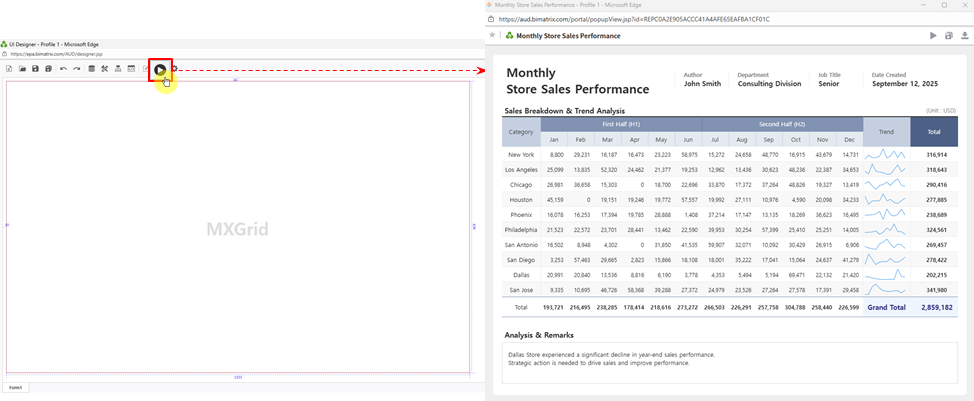Click the Dallas trend sparkline

(x=886, y=275)
